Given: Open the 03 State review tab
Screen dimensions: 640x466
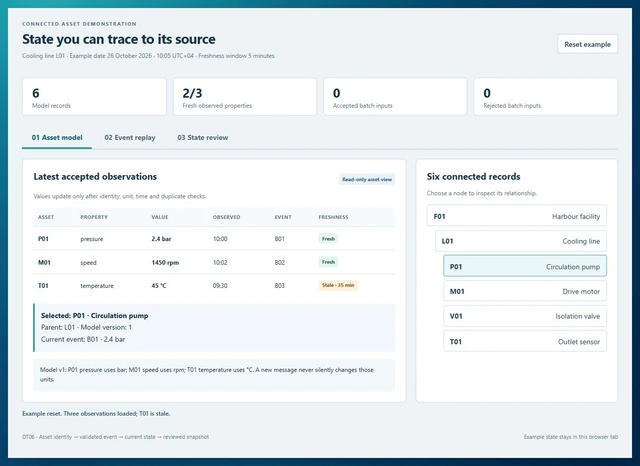Looking at the screenshot, I should click(x=202, y=138).
